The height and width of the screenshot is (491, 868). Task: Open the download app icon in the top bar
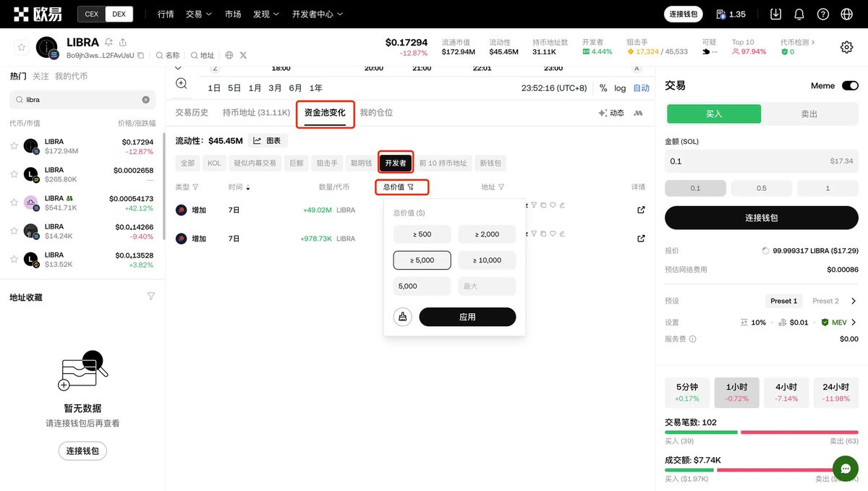coord(775,14)
